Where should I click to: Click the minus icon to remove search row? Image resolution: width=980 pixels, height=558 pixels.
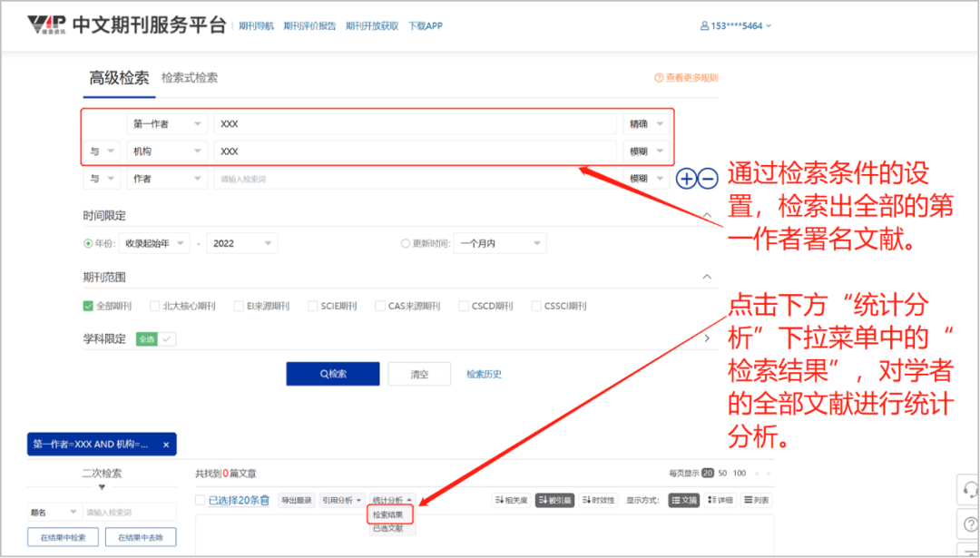(709, 179)
